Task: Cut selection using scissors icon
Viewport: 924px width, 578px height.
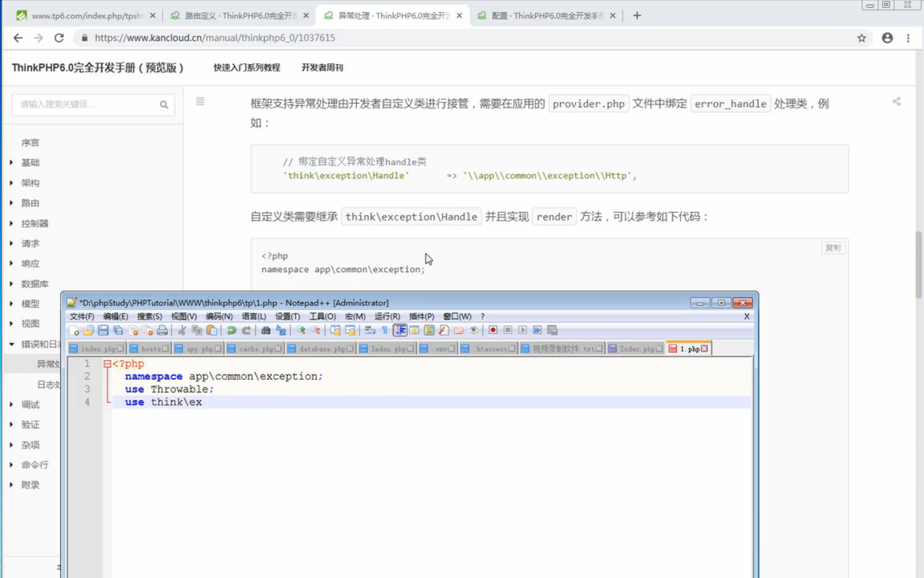Action: (182, 330)
